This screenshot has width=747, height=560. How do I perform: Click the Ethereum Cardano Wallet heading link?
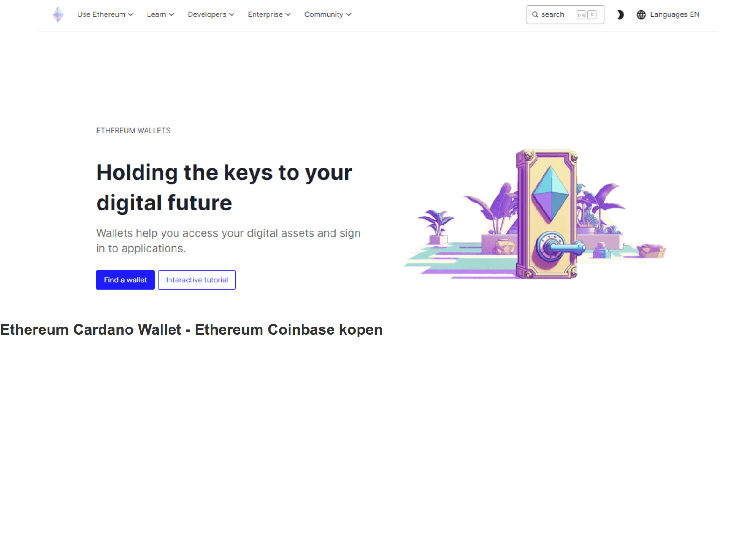coord(191,329)
